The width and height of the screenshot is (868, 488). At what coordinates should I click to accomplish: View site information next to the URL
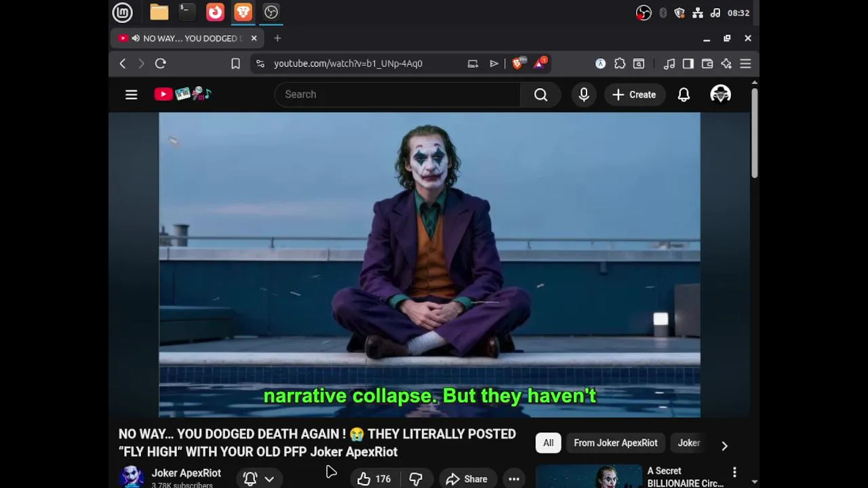pyautogui.click(x=260, y=64)
